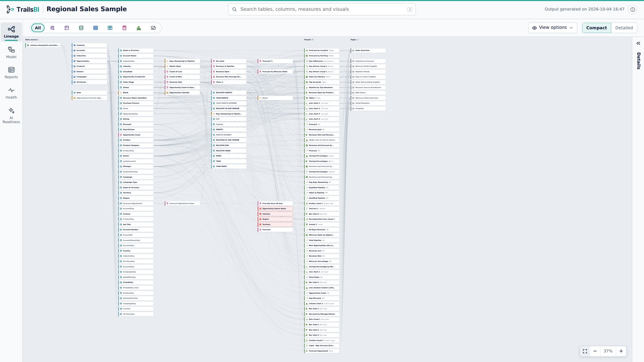The height and width of the screenshot is (362, 644).
Task: Open the Model section in sidebar
Action: tap(11, 52)
